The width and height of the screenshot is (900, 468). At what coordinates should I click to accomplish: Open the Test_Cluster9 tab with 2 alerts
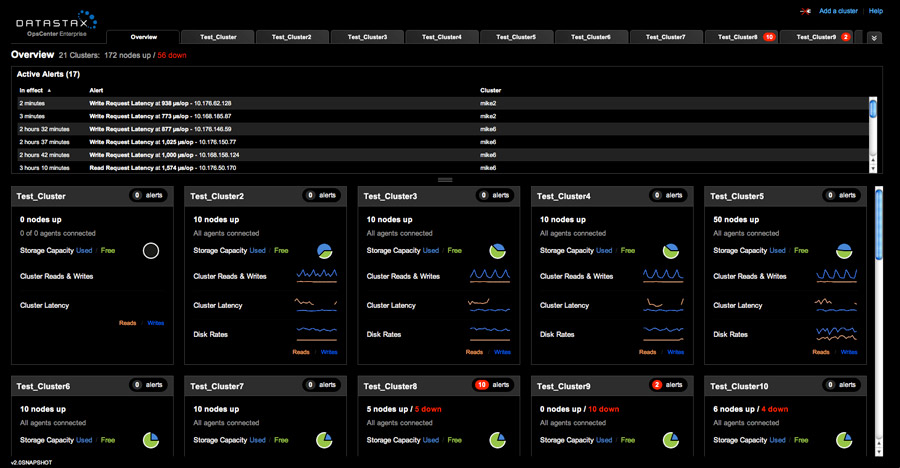(x=817, y=37)
